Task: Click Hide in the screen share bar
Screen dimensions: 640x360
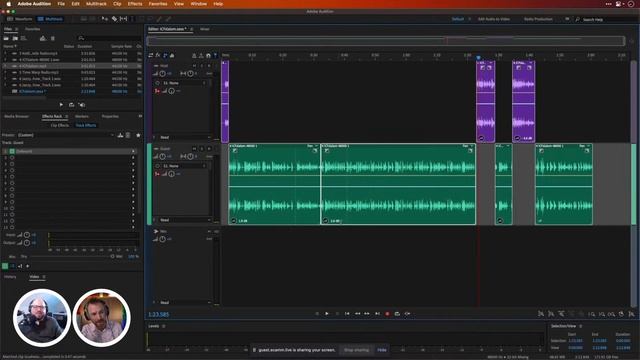Action: (382, 350)
